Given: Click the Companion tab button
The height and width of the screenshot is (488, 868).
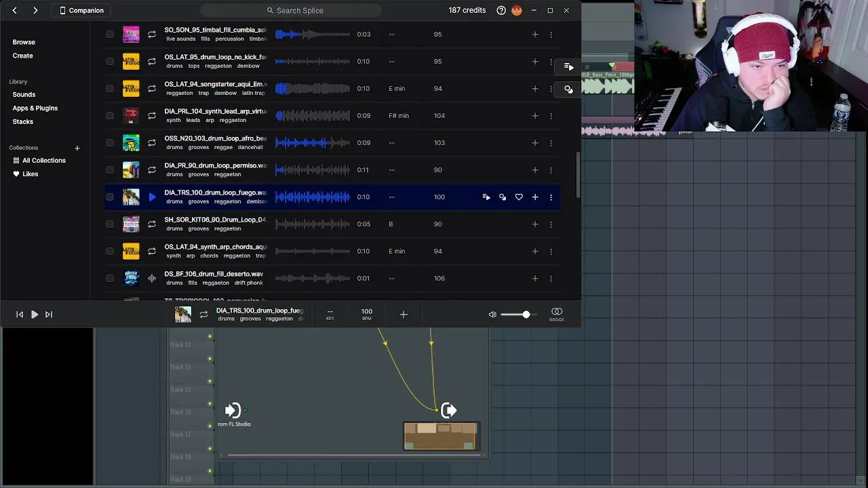Looking at the screenshot, I should click(x=82, y=10).
